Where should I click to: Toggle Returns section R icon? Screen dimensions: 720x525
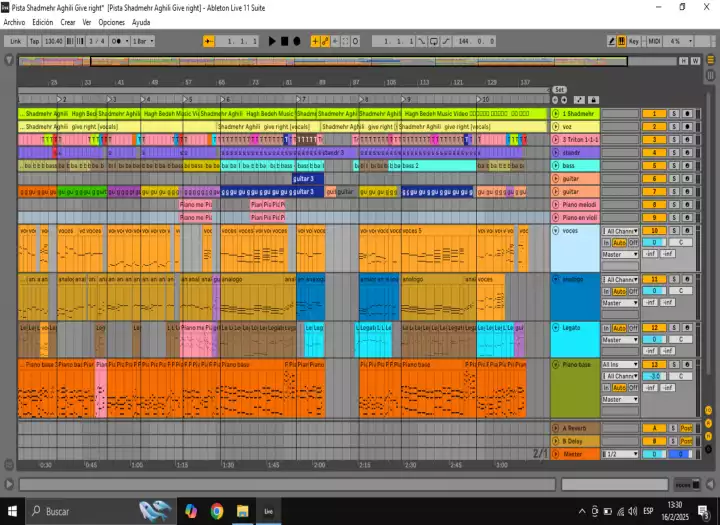click(x=709, y=423)
